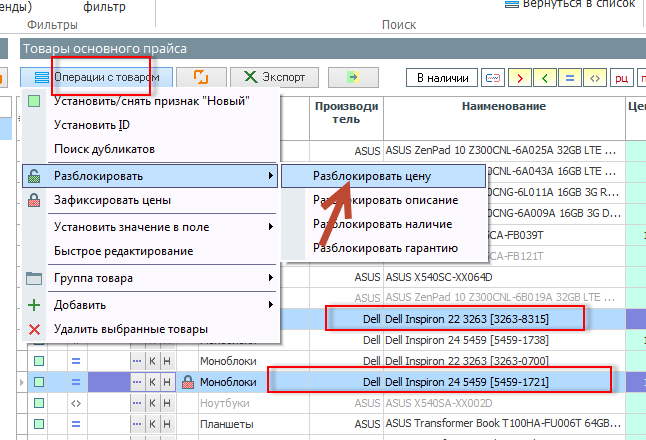Click the red '>' price filter button
Screen dimensions: 646x440
coord(520,77)
